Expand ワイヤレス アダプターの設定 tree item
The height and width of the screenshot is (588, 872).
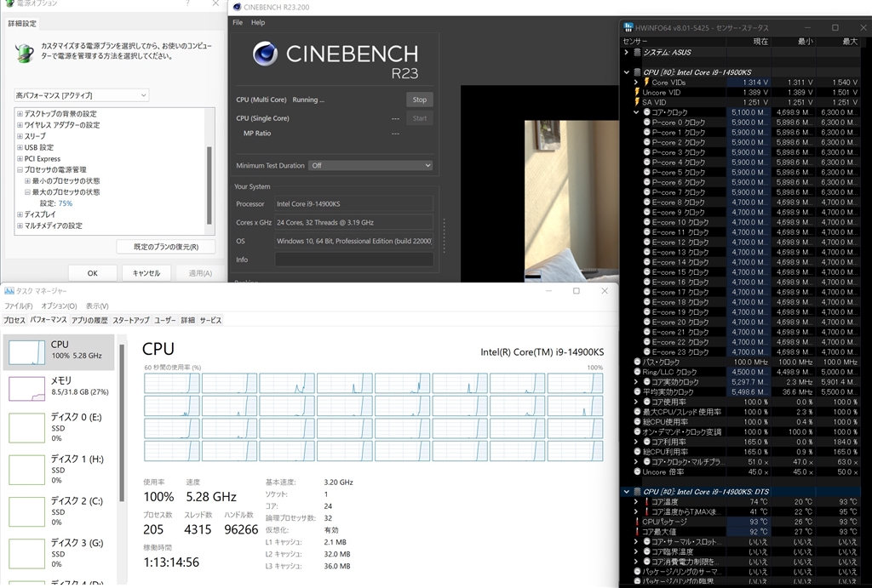tap(20, 125)
